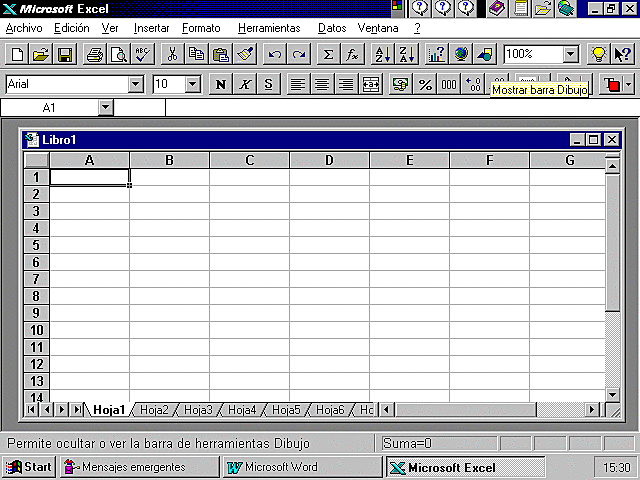
Task: Go to the first sheet tab arrow
Action: point(31,409)
